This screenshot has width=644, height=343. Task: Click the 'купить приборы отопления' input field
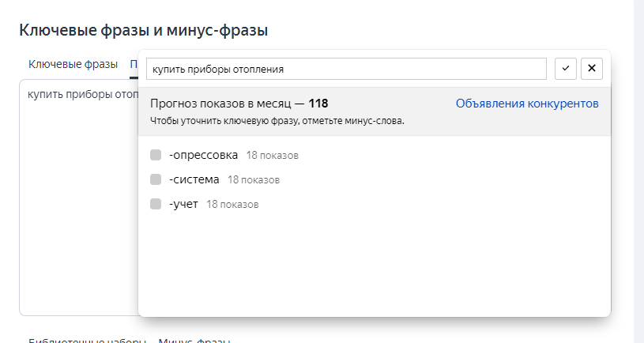(346, 69)
